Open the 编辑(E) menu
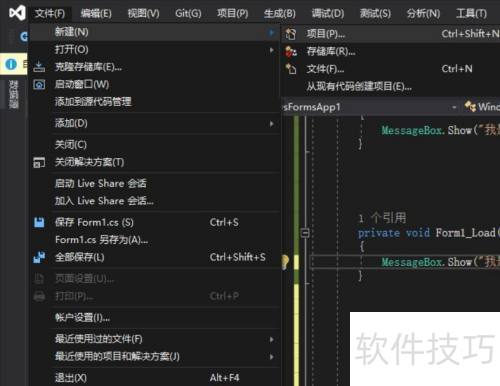Viewport: 500px width, 386px height. tap(96, 13)
